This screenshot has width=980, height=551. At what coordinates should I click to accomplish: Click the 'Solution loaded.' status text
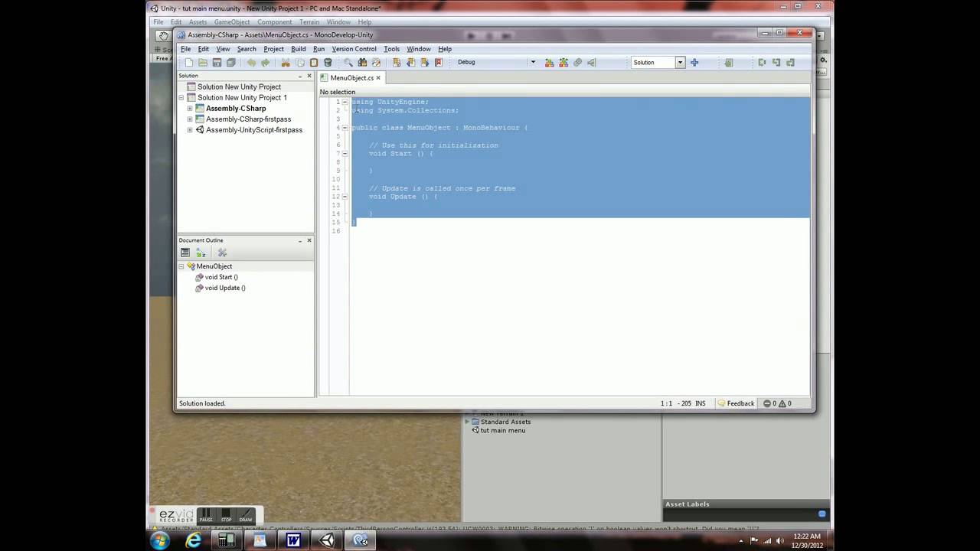point(202,403)
